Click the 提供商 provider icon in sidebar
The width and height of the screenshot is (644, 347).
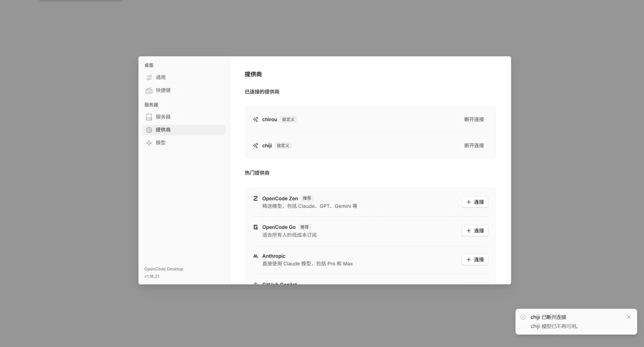pos(149,130)
